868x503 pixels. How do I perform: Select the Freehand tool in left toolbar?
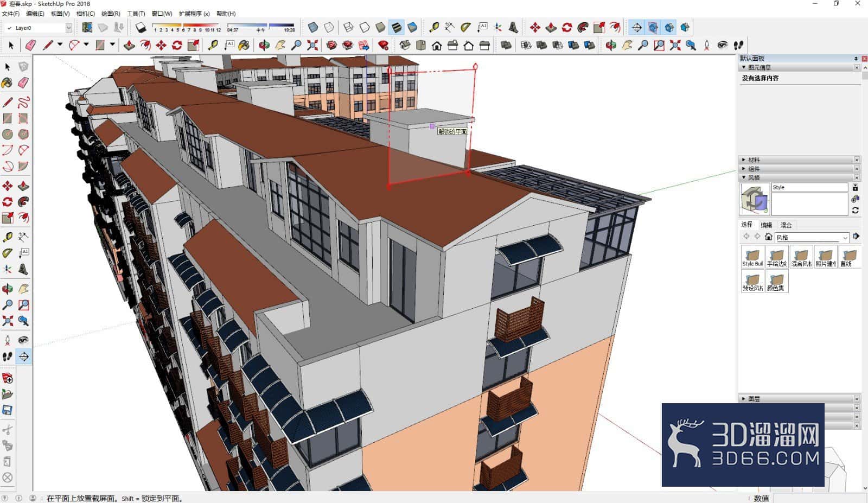(x=23, y=103)
